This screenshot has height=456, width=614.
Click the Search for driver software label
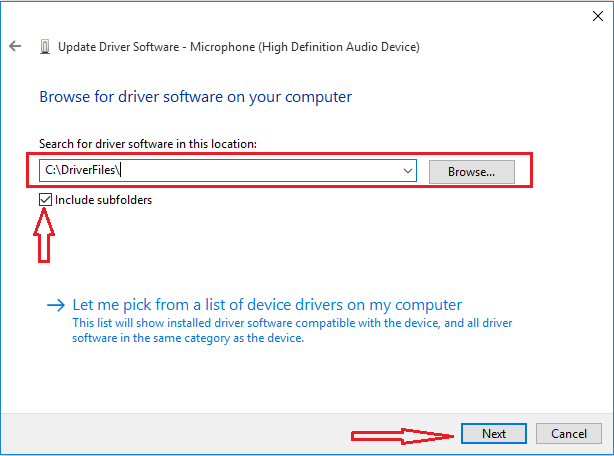[148, 144]
